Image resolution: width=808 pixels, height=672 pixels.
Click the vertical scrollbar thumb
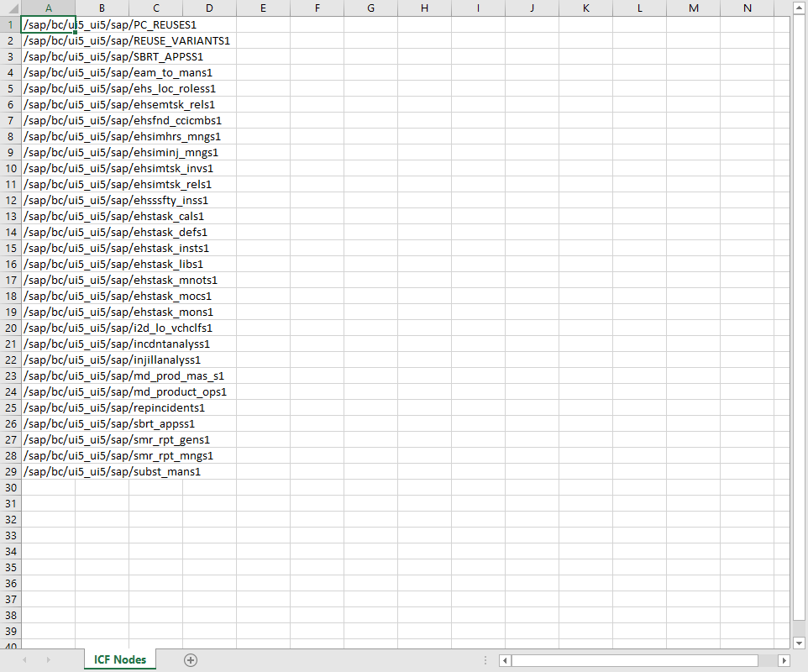[799, 319]
